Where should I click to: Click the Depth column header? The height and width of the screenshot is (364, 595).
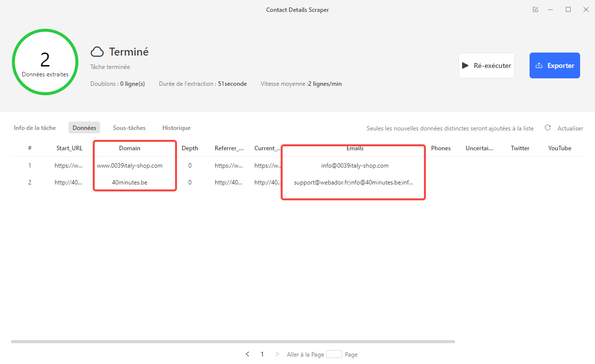click(x=190, y=148)
